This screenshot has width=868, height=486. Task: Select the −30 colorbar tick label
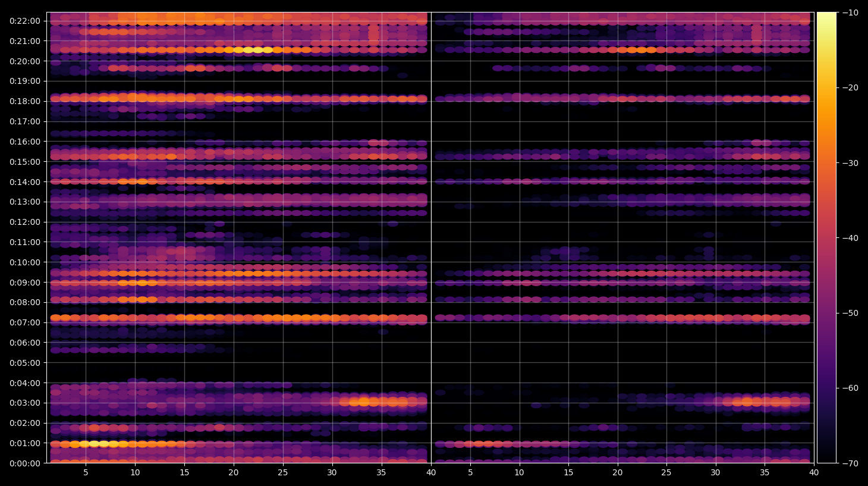tap(851, 163)
